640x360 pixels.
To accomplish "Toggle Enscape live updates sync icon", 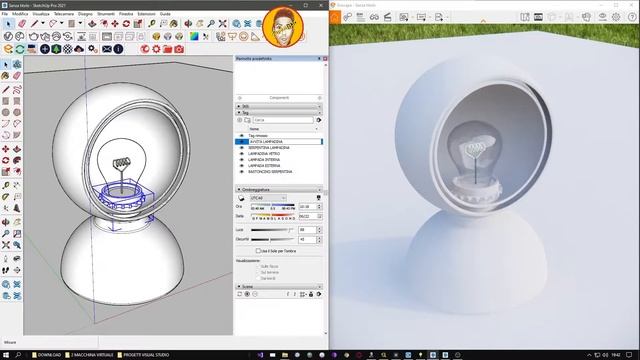I will [20, 49].
